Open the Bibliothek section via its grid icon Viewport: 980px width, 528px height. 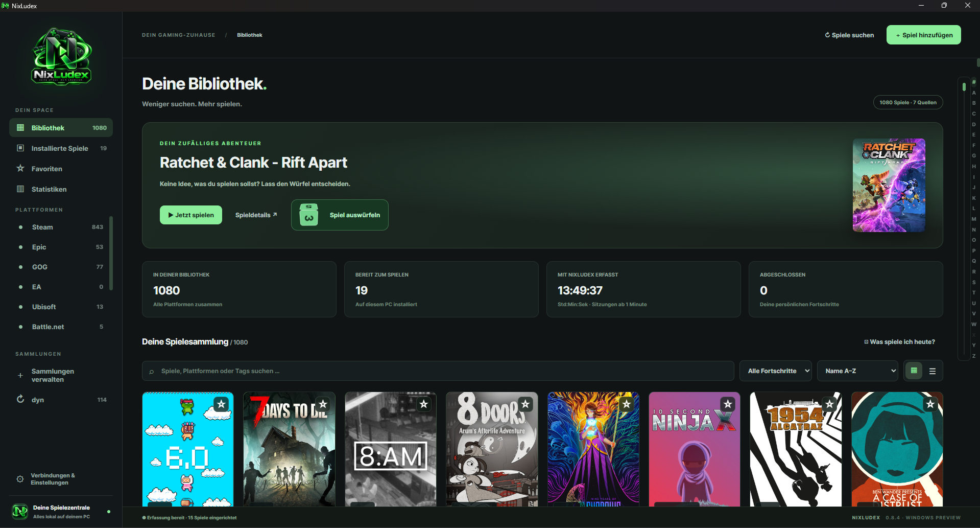coord(20,128)
